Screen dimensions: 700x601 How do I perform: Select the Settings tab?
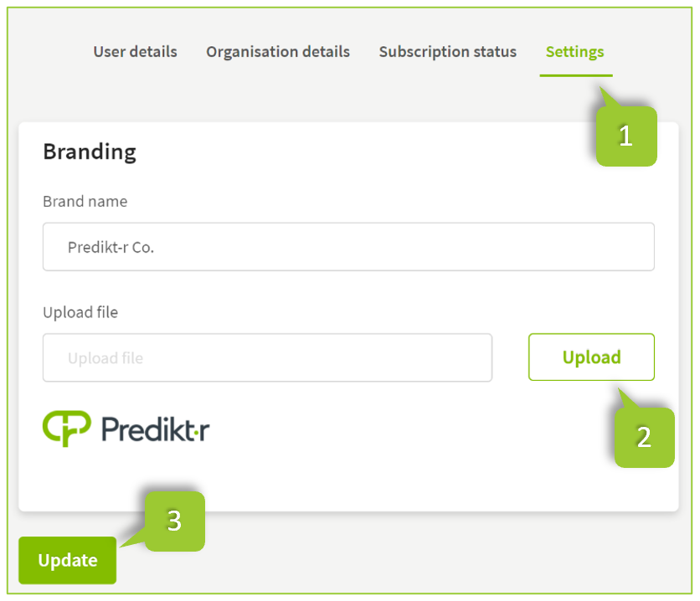574,52
